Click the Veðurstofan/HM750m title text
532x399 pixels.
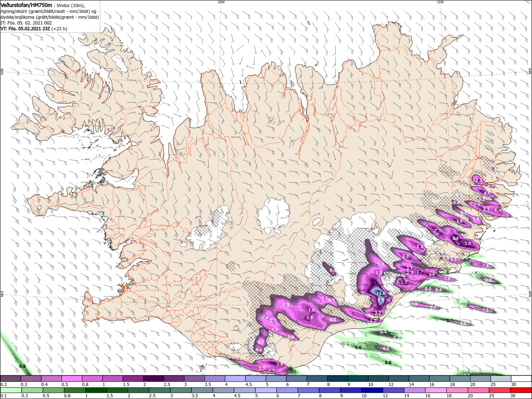click(x=27, y=5)
